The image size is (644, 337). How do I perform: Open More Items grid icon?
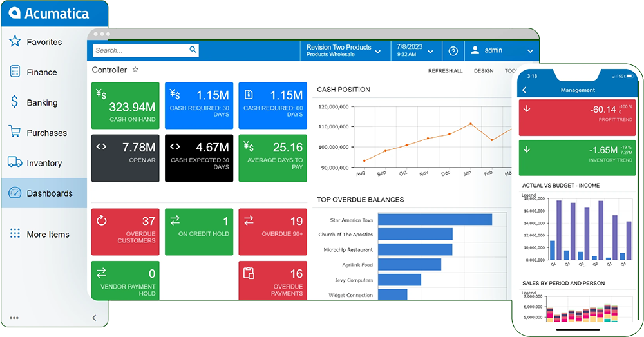pos(15,233)
